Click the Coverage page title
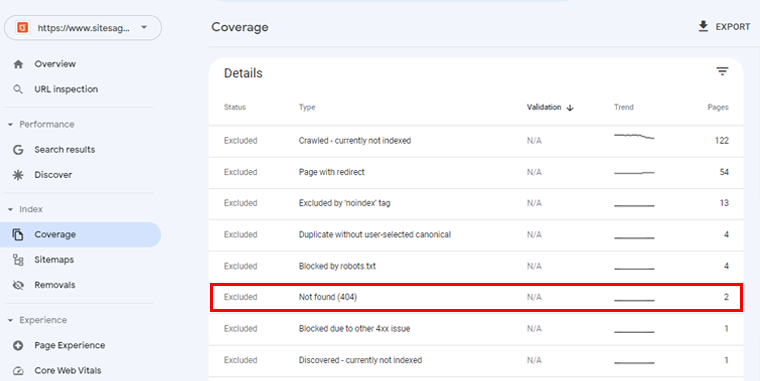Viewport: 760px width, 381px height. [240, 27]
